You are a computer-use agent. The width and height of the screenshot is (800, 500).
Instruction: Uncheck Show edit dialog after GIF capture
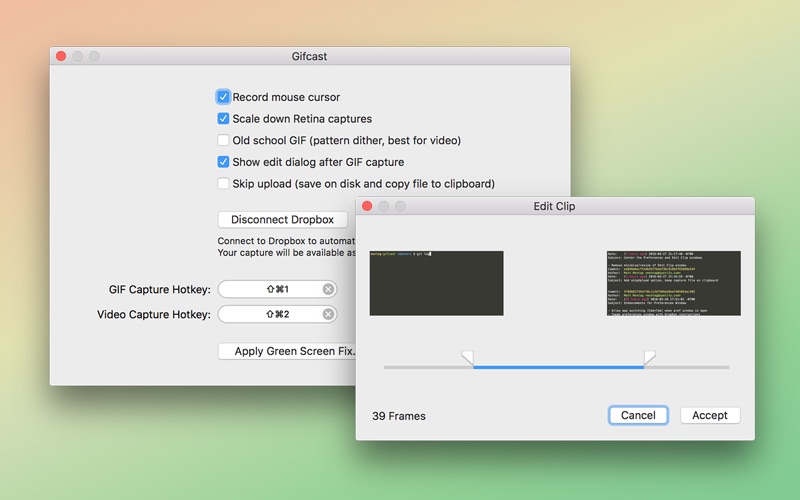pos(223,162)
